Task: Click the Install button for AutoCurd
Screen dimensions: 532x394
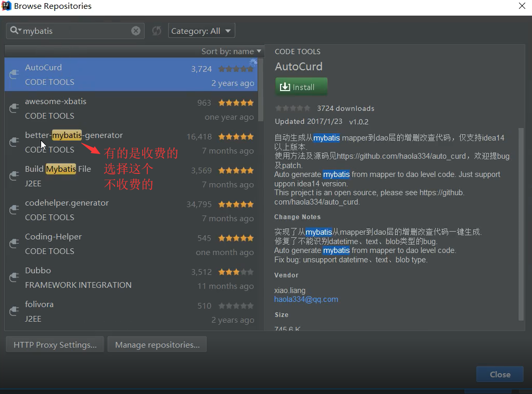Action: click(301, 87)
